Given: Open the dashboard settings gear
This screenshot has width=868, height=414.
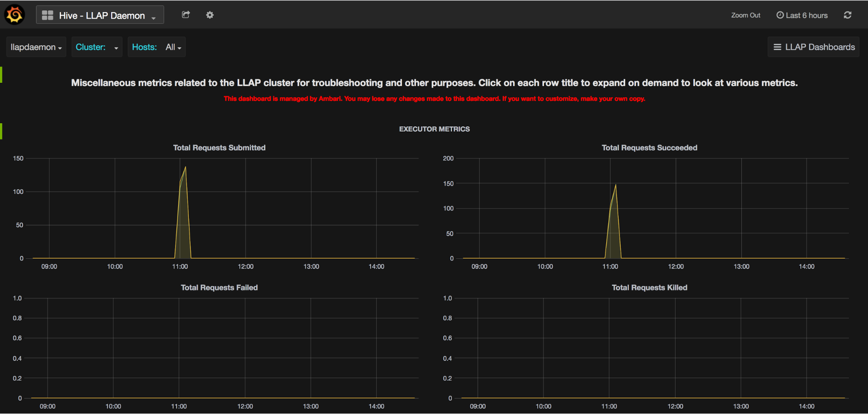Looking at the screenshot, I should click(209, 14).
